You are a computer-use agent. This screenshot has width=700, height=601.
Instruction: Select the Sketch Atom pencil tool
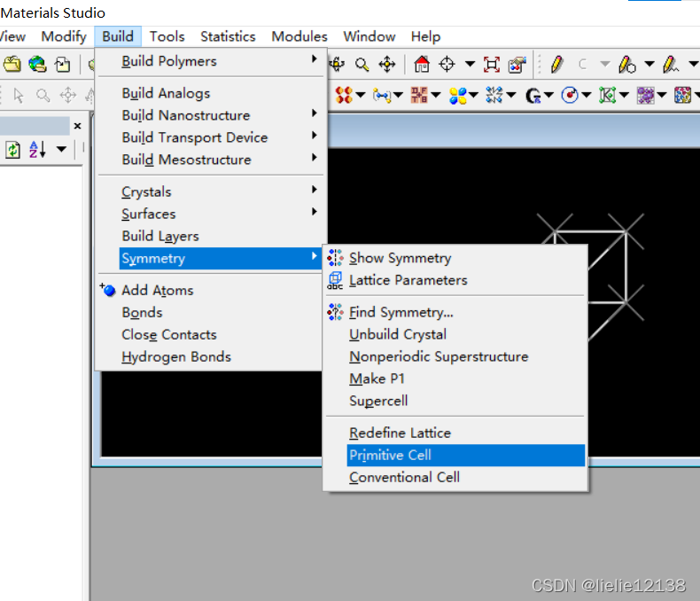[556, 65]
